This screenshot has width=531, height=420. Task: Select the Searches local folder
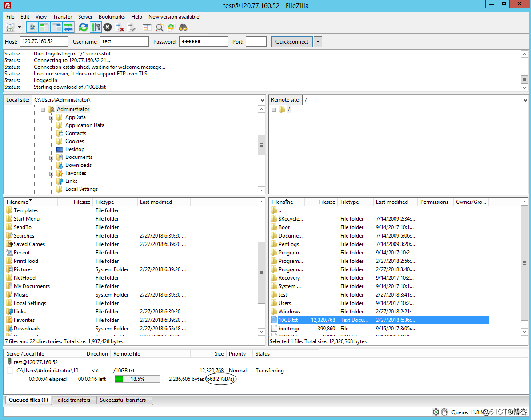coord(97,236)
